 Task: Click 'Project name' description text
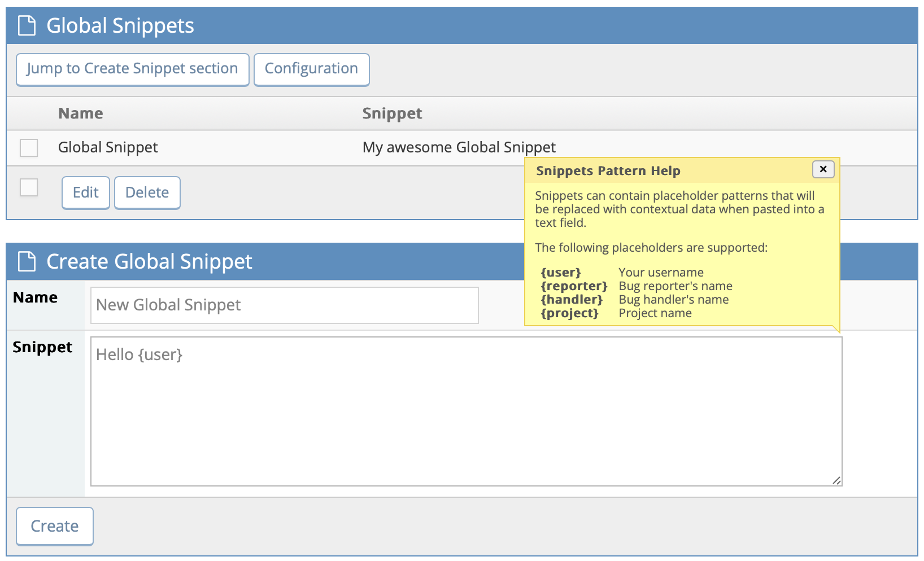[655, 313]
